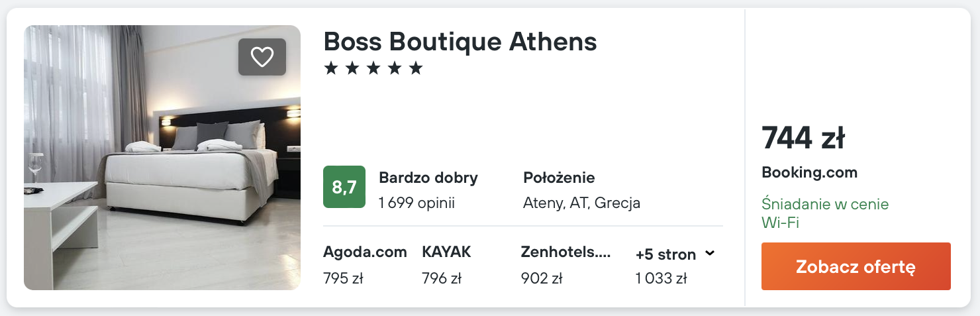
Task: Expand the "+5 stron" list
Action: click(x=665, y=254)
